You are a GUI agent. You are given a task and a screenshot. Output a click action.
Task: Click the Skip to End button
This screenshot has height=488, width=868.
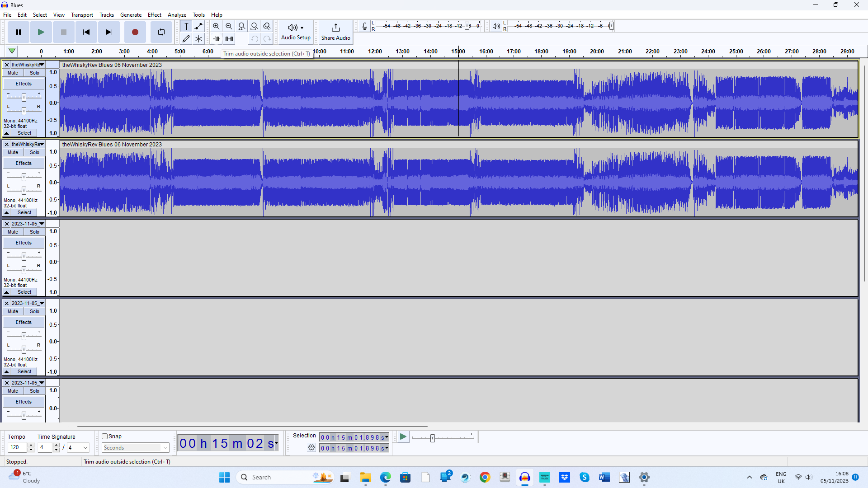108,32
